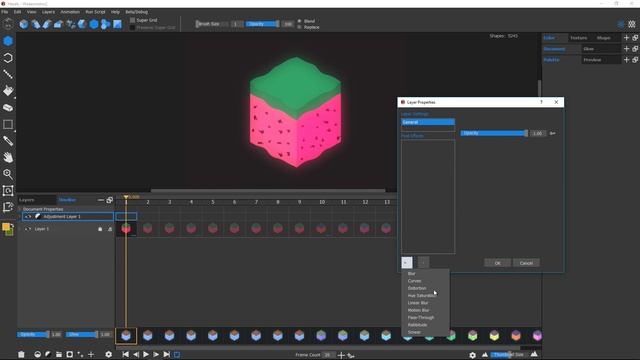This screenshot has height=360, width=640.
Task: Click the Brush Size value field
Action: [236, 24]
